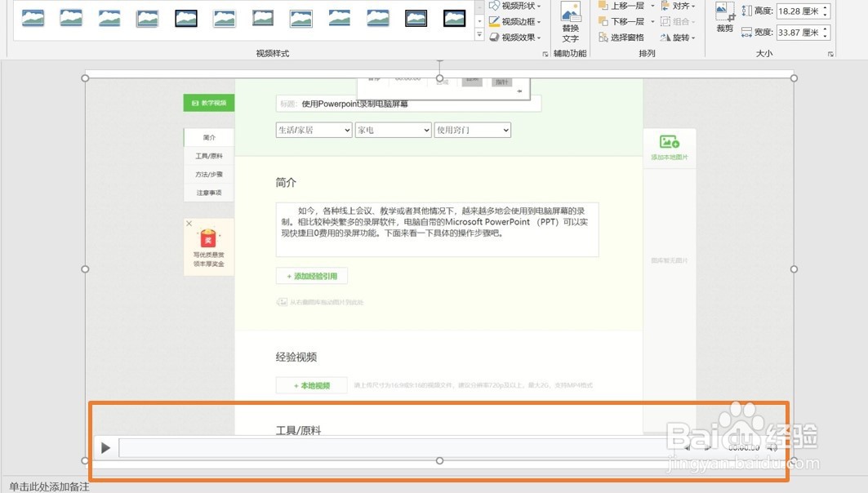Apply the first video style thumbnail
The height and width of the screenshot is (493, 868).
(33, 18)
